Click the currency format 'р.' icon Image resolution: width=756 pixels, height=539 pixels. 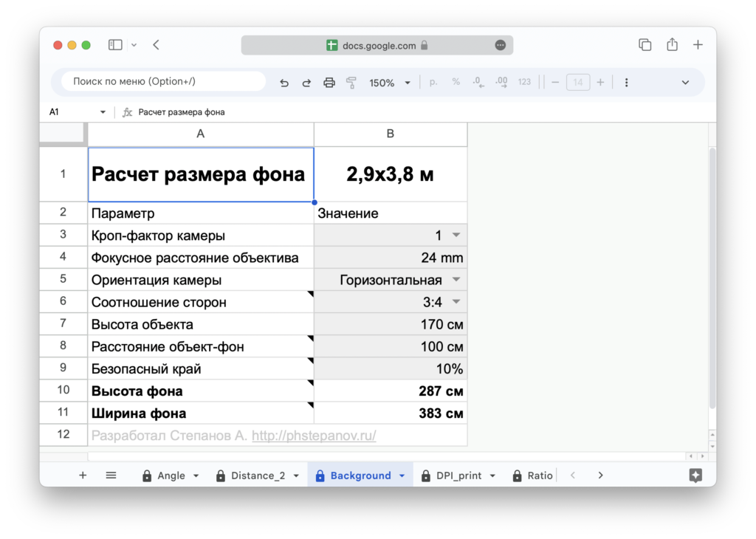433,83
